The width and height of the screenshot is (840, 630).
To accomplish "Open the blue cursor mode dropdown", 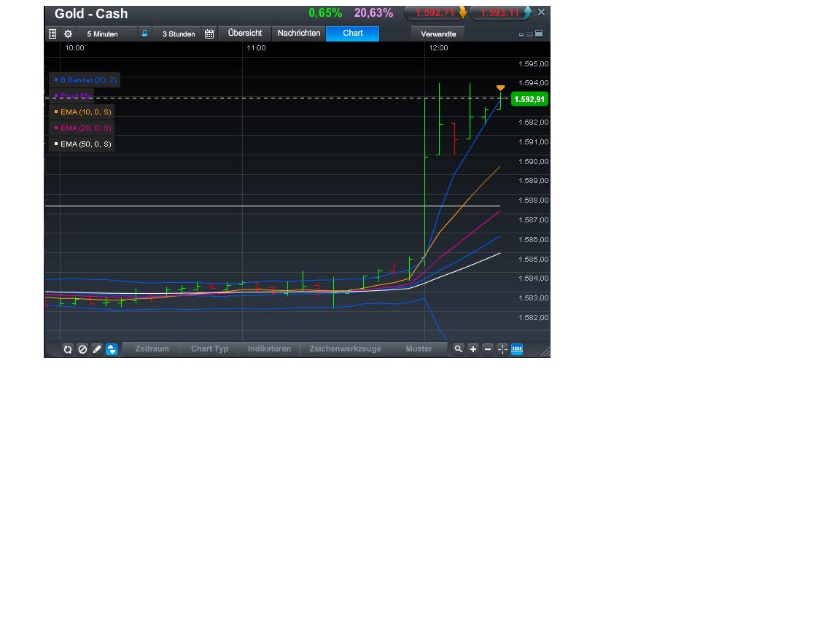I will pos(112,349).
